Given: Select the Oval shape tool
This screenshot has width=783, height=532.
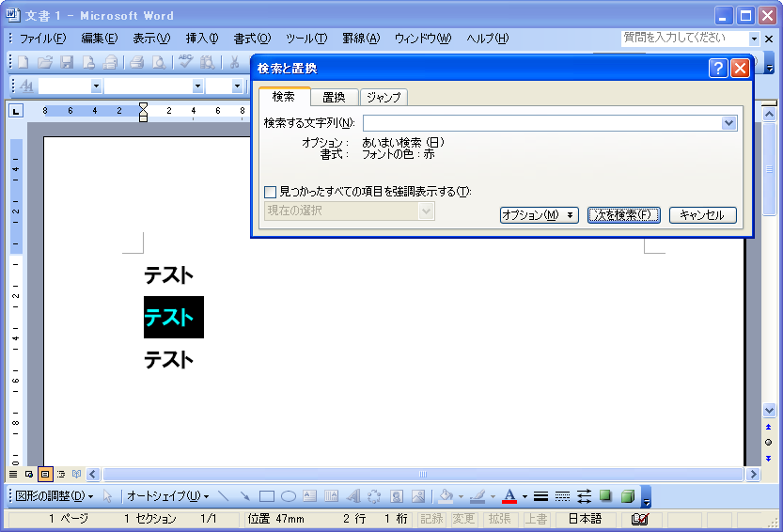Looking at the screenshot, I should (289, 496).
